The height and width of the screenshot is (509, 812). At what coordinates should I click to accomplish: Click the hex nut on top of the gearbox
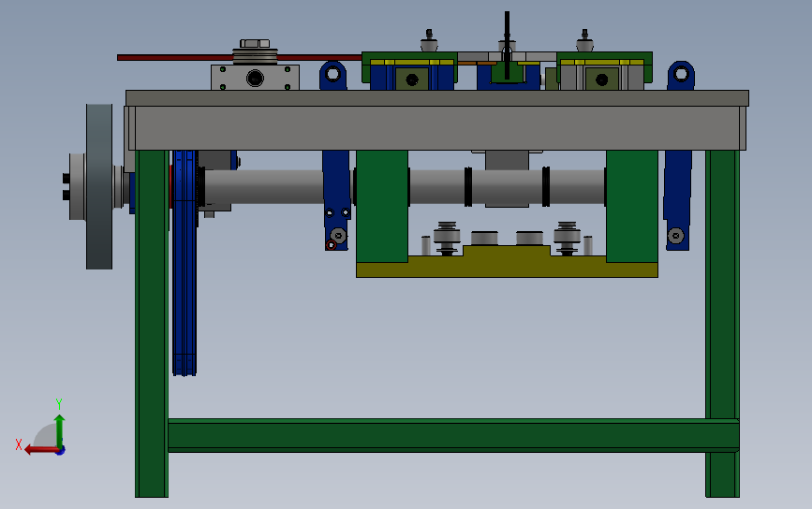tap(254, 43)
